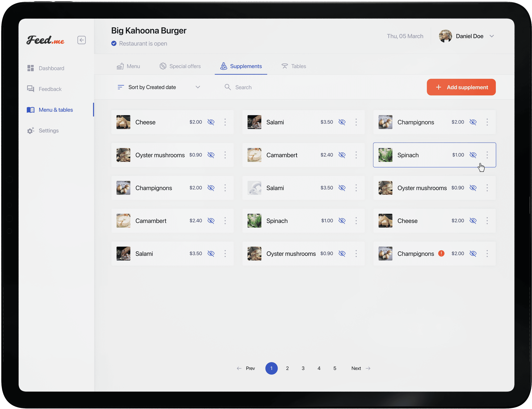The height and width of the screenshot is (409, 532).
Task: Click the sort lines icon beside Sort by
Action: 121,87
